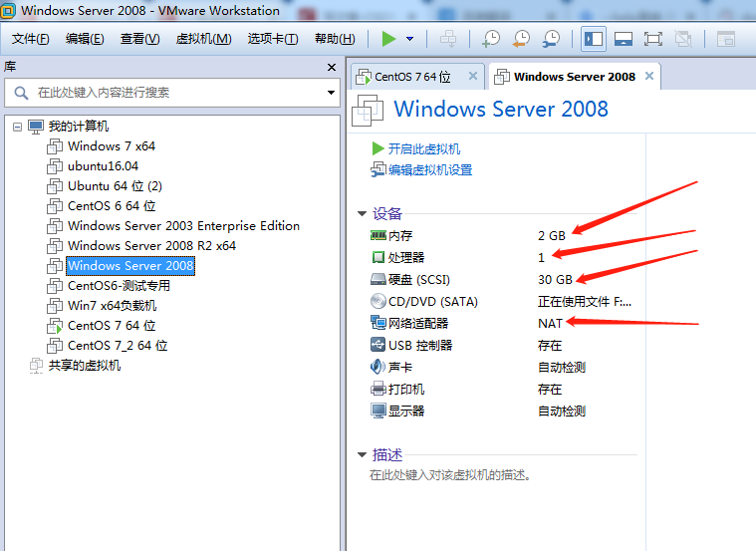Close the Windows Server 2008 tab
Viewport: 756px width, 551px height.
click(649, 76)
